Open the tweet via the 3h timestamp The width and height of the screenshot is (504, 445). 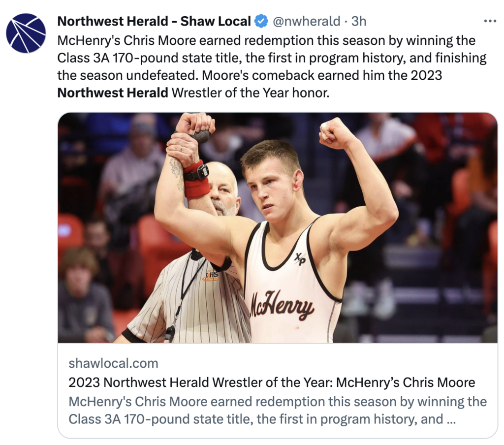[x=359, y=22]
